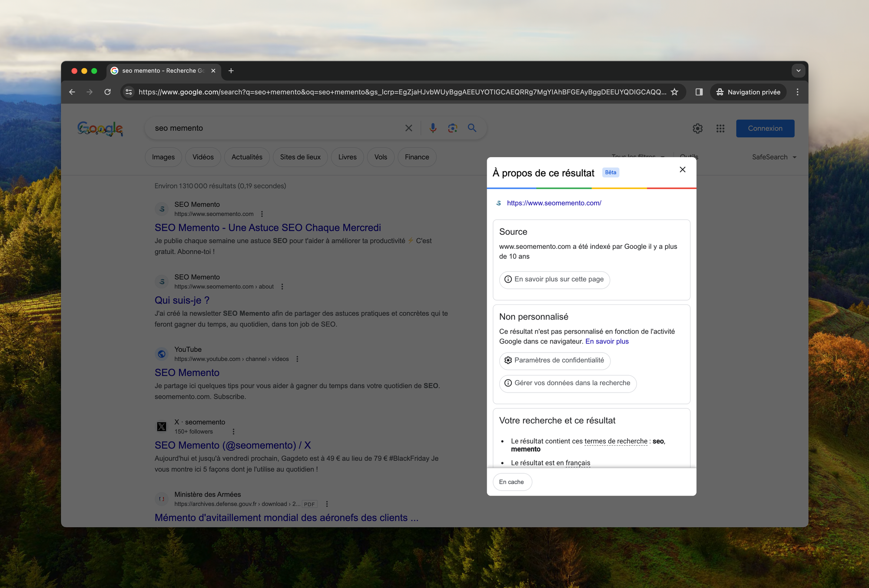Switch to the Vidéos filter
The width and height of the screenshot is (869, 588).
click(x=203, y=157)
